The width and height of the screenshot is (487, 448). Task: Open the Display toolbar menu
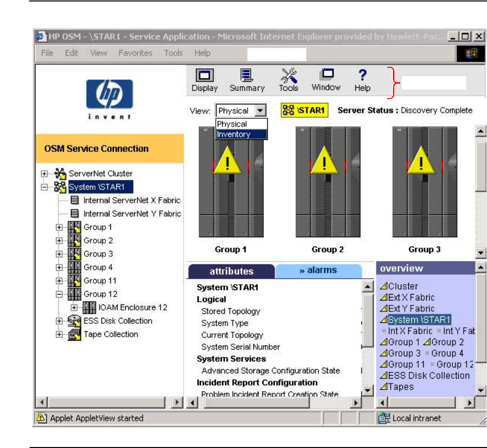click(x=205, y=80)
